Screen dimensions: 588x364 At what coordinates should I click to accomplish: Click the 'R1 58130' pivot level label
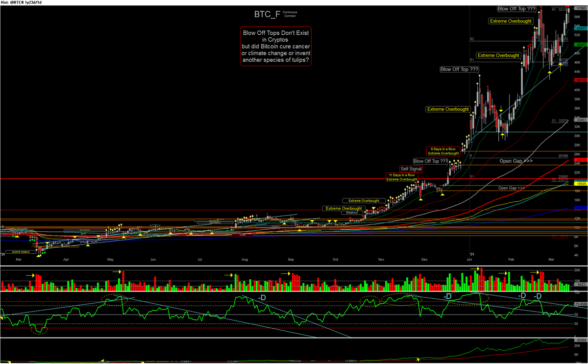559,9
